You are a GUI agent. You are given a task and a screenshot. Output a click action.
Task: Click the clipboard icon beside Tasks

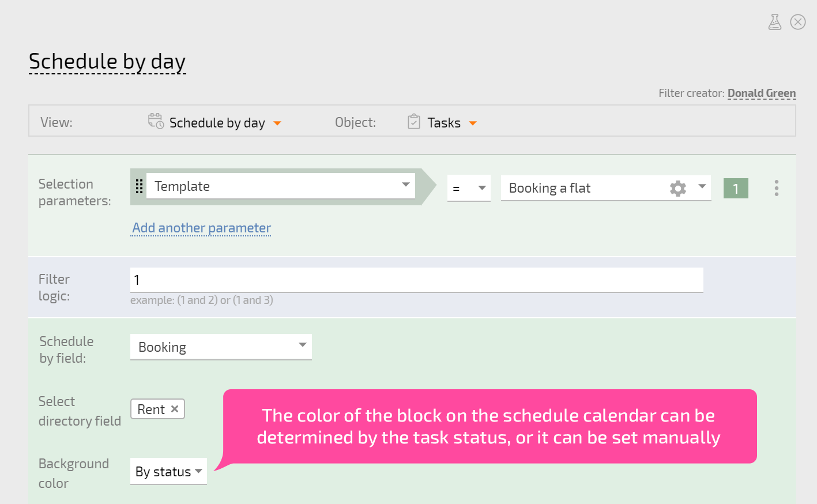pyautogui.click(x=414, y=122)
